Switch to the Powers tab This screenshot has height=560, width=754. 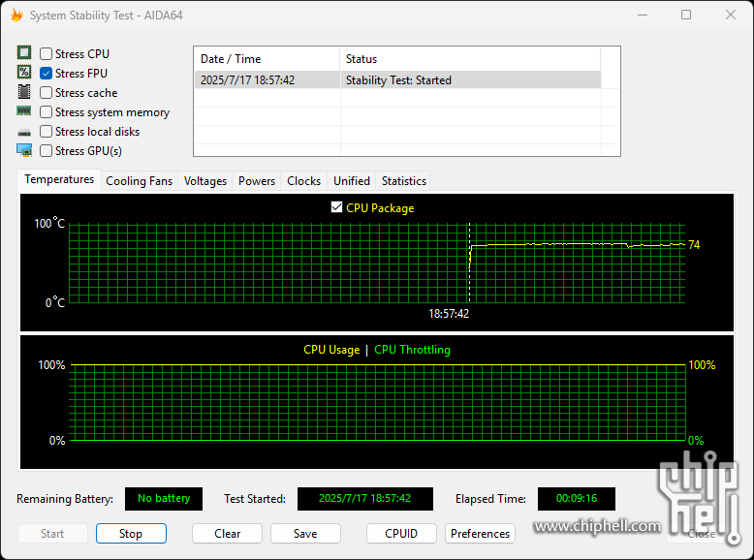[257, 181]
